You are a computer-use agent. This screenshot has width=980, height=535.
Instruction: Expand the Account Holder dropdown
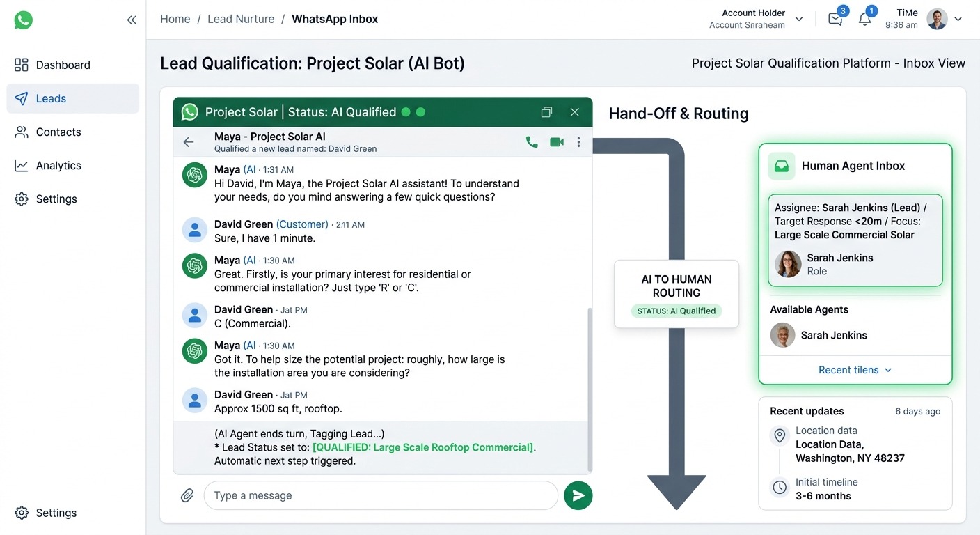(x=799, y=19)
